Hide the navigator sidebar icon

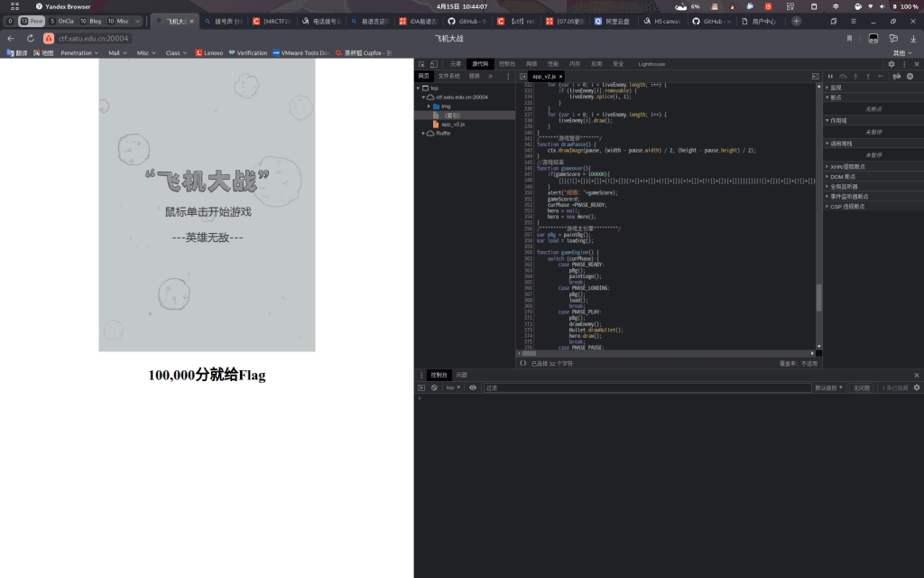(522, 76)
